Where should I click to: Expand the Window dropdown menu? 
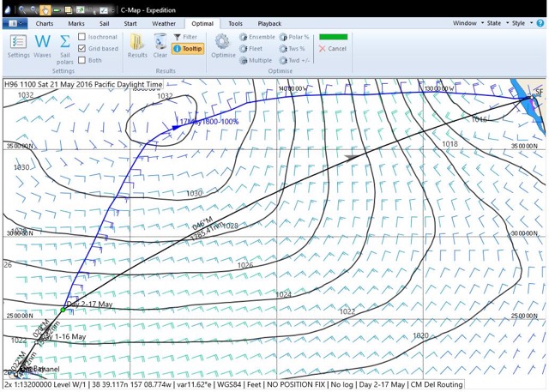[x=467, y=24]
